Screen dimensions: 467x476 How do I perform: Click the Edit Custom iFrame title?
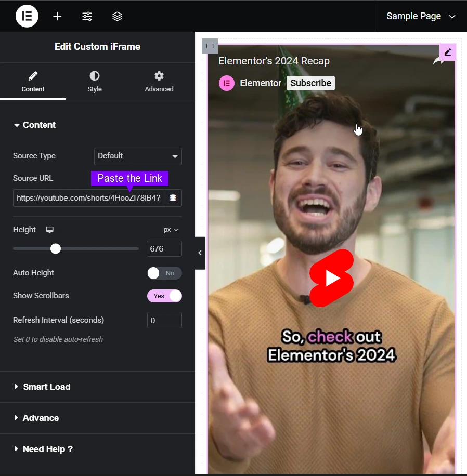(97, 47)
